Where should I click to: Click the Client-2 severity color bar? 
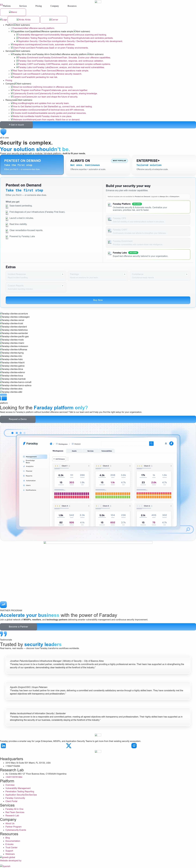pyautogui.click(x=113, y=495)
